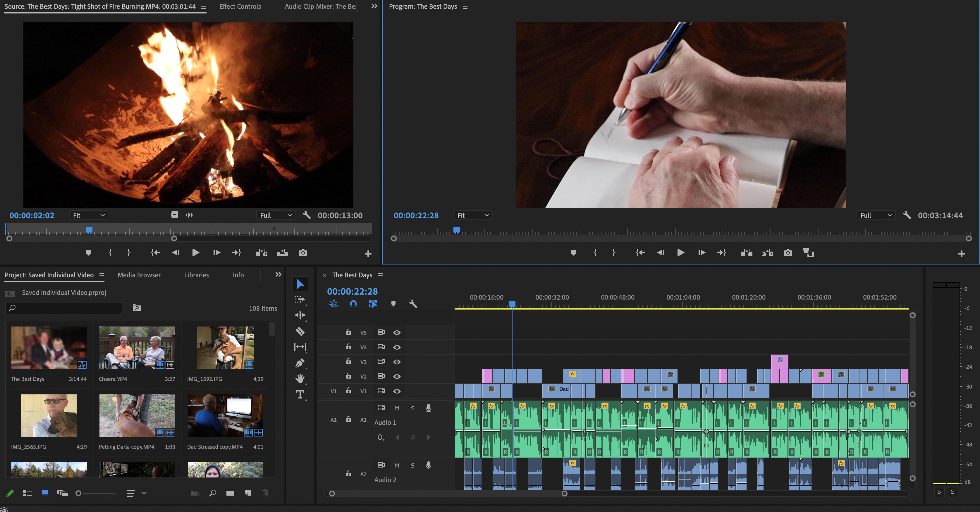Viewport: 980px width, 512px height.
Task: Select the Ripple Edit tool
Action: pos(300,315)
